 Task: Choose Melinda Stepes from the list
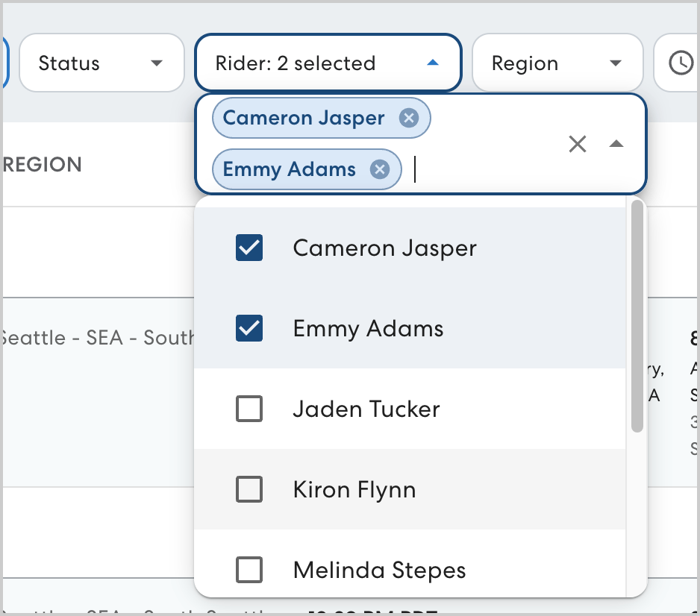(379, 571)
